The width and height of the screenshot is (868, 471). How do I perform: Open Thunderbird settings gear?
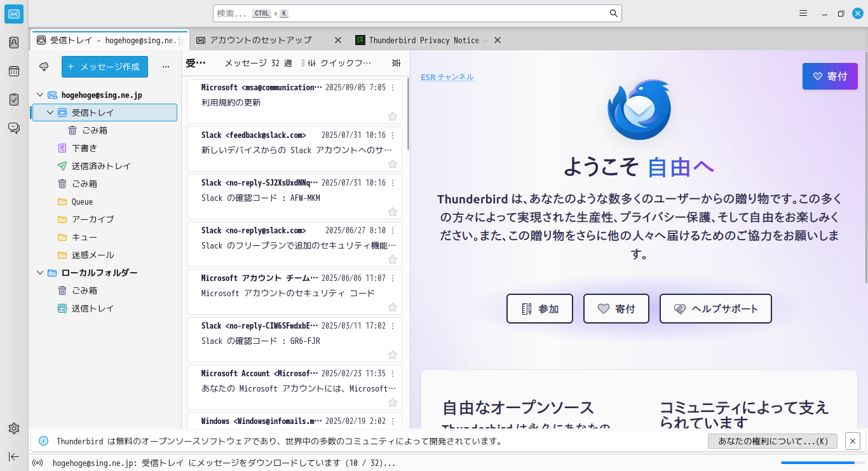pos(13,428)
